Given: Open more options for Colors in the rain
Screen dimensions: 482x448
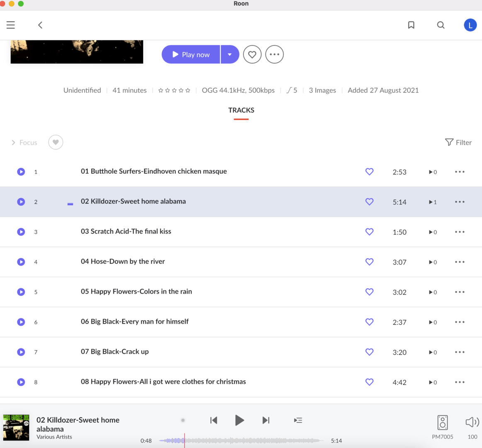Looking at the screenshot, I should (x=460, y=292).
